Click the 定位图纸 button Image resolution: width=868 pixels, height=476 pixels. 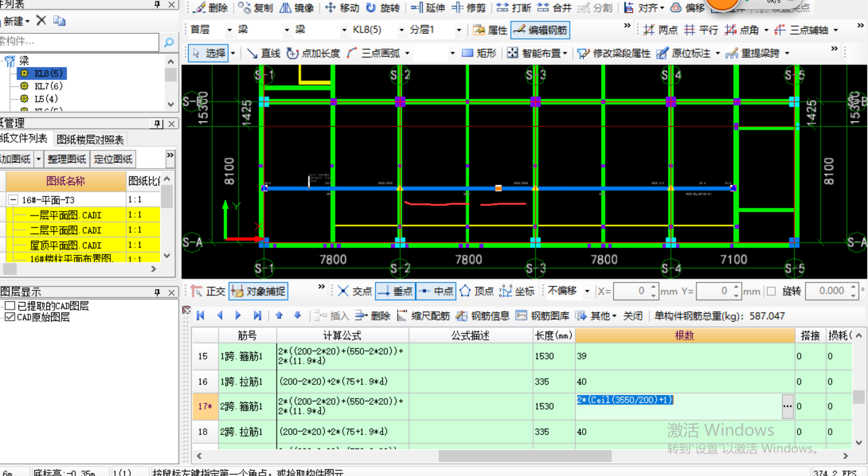pyautogui.click(x=113, y=159)
